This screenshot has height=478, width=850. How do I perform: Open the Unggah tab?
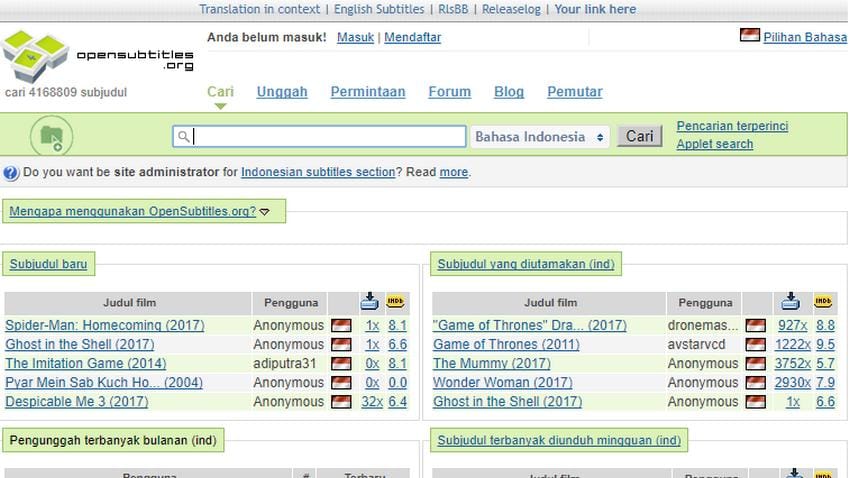(282, 92)
